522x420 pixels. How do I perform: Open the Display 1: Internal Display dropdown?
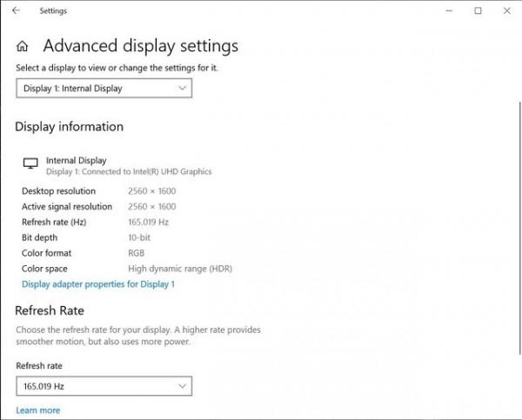pyautogui.click(x=104, y=88)
